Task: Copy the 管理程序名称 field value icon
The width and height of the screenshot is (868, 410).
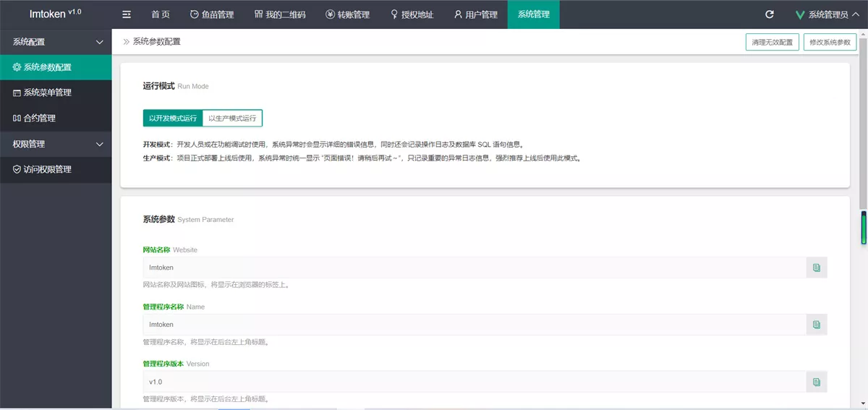Action: coord(817,325)
